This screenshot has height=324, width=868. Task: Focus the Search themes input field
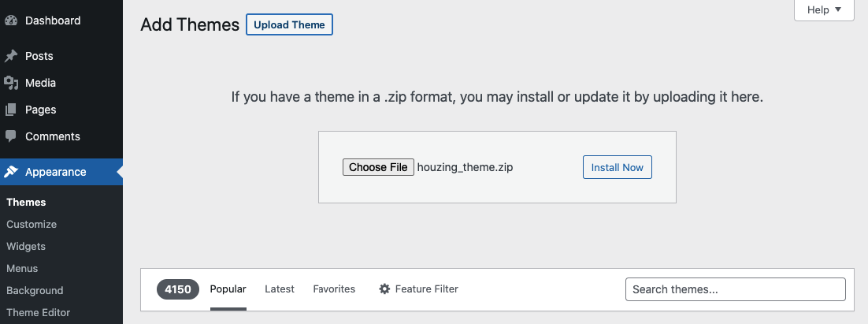tap(735, 289)
